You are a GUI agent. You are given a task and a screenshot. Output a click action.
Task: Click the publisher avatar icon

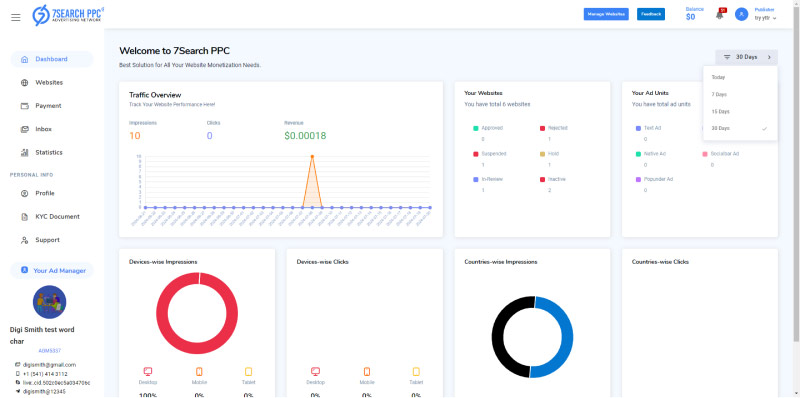741,15
